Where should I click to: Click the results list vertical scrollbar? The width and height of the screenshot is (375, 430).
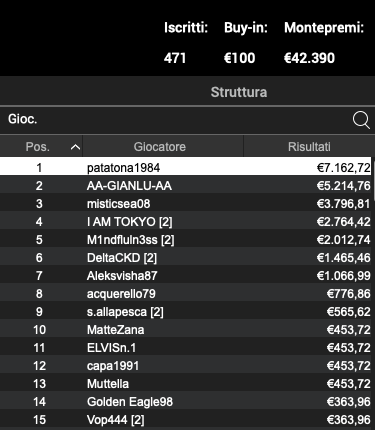(373, 293)
